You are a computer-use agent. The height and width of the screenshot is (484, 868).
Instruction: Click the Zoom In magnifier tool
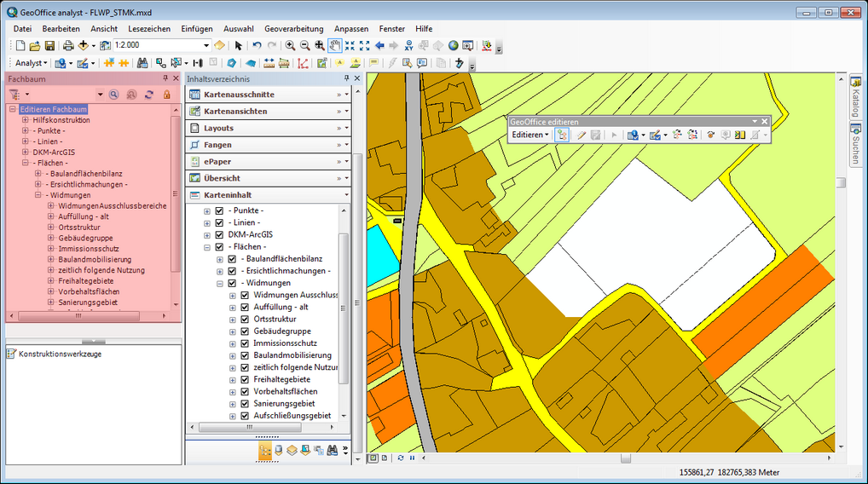pos(290,45)
